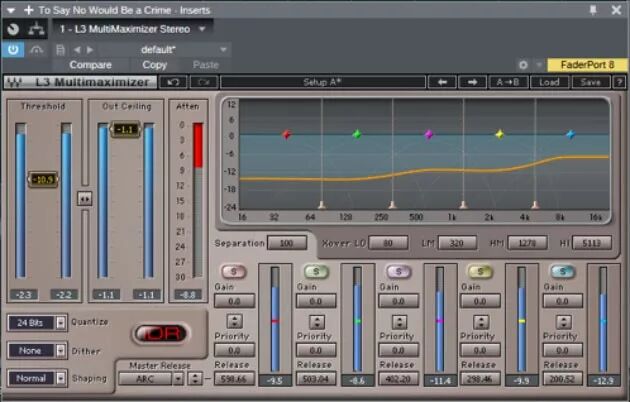The height and width of the screenshot is (402, 630).
Task: Click the blue band priority stepper
Action: [x=564, y=322]
